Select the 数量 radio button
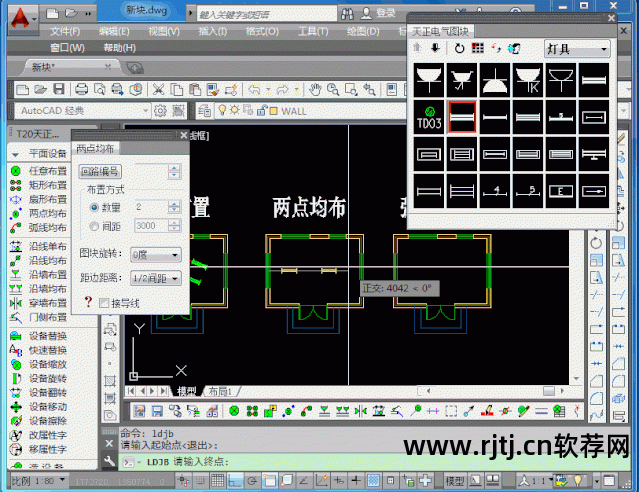The width and height of the screenshot is (639, 492). (x=95, y=207)
